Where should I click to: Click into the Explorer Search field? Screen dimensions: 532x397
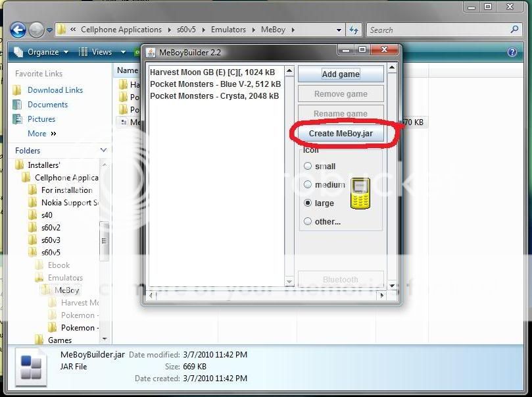(x=438, y=30)
